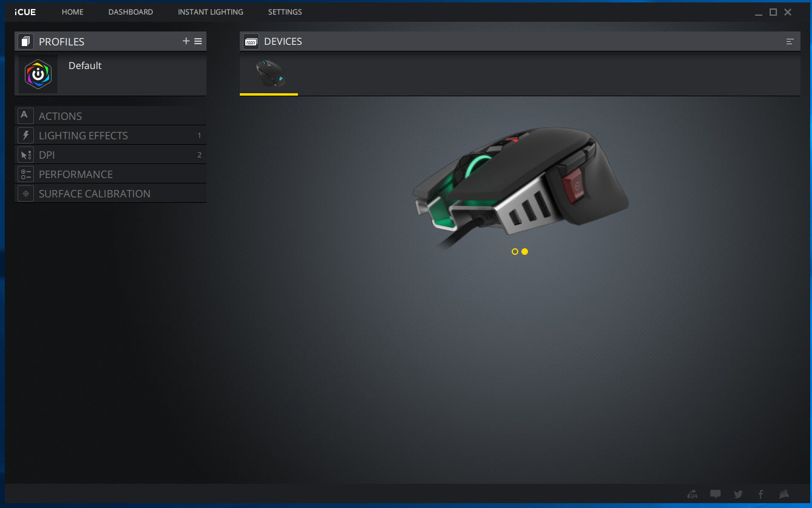Screen dimensions: 812x508
Task: Click the Devices keyboard icon
Action: (x=251, y=41)
